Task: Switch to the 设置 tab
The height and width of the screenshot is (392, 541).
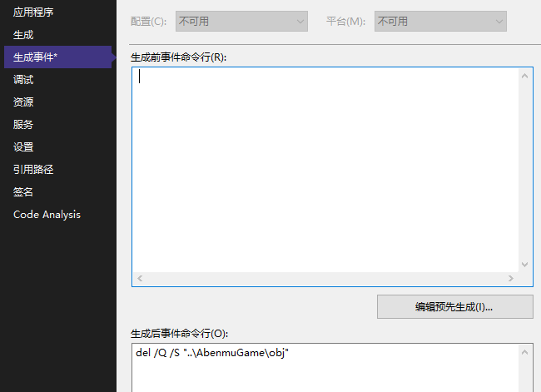Action: (23, 147)
